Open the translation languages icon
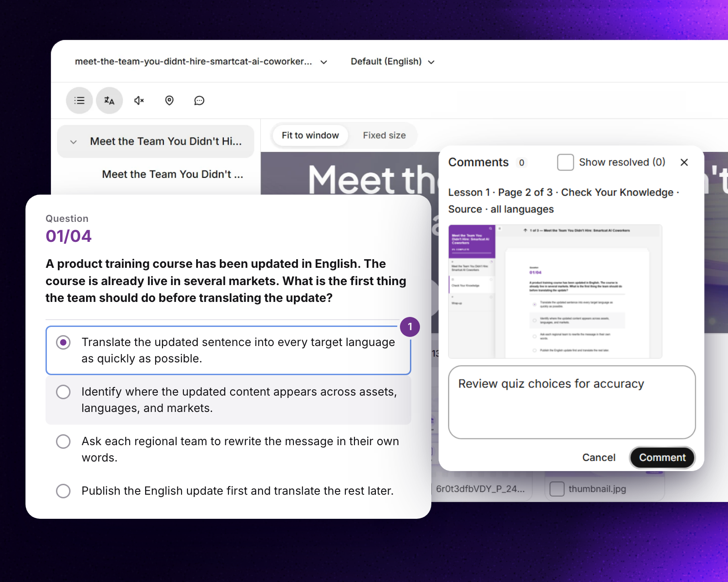728x582 pixels. [109, 100]
